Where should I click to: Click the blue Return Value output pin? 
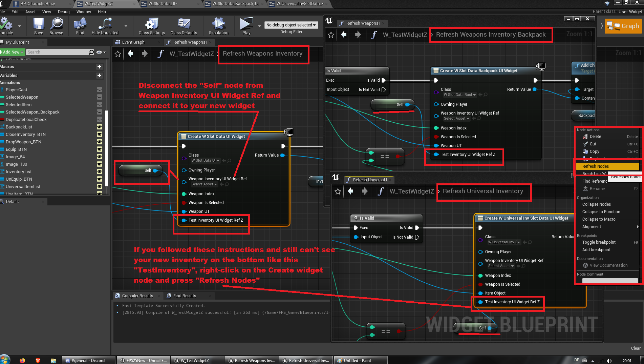(283, 155)
